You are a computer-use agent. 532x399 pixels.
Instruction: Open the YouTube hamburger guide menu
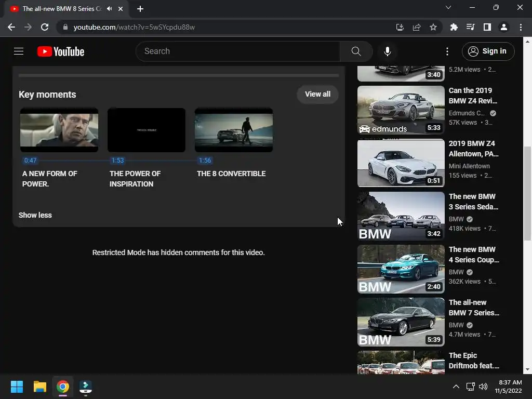click(x=19, y=51)
